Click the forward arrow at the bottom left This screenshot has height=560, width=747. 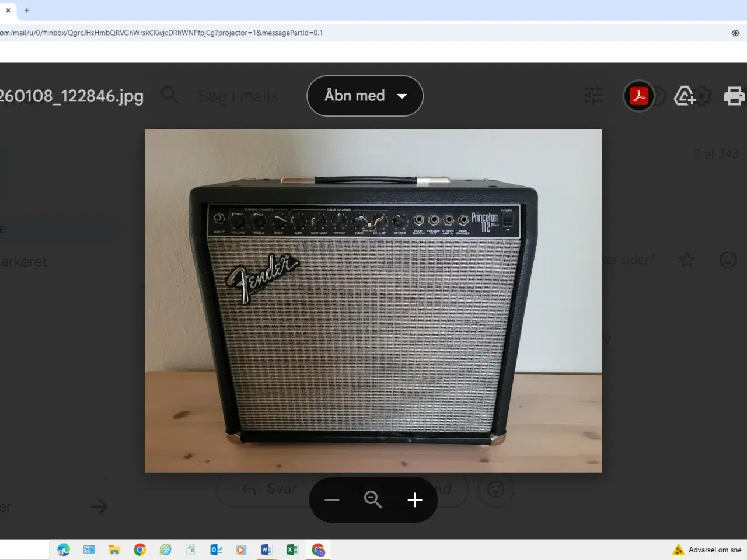click(x=99, y=506)
